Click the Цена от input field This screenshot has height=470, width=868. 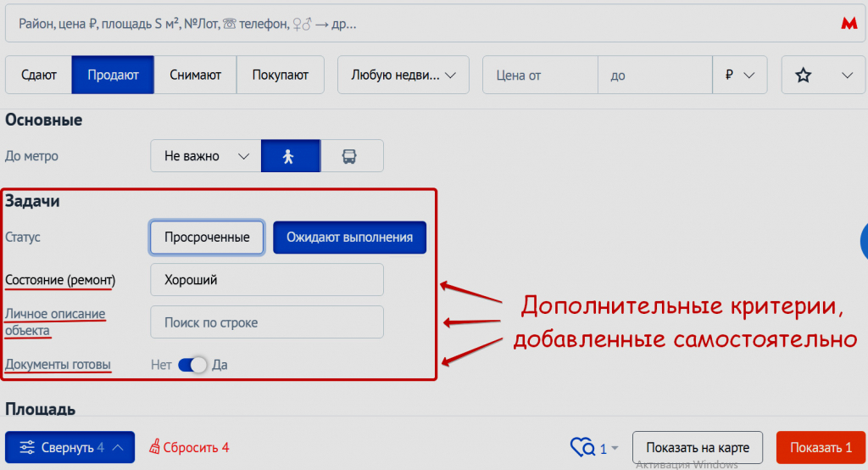[x=539, y=75]
